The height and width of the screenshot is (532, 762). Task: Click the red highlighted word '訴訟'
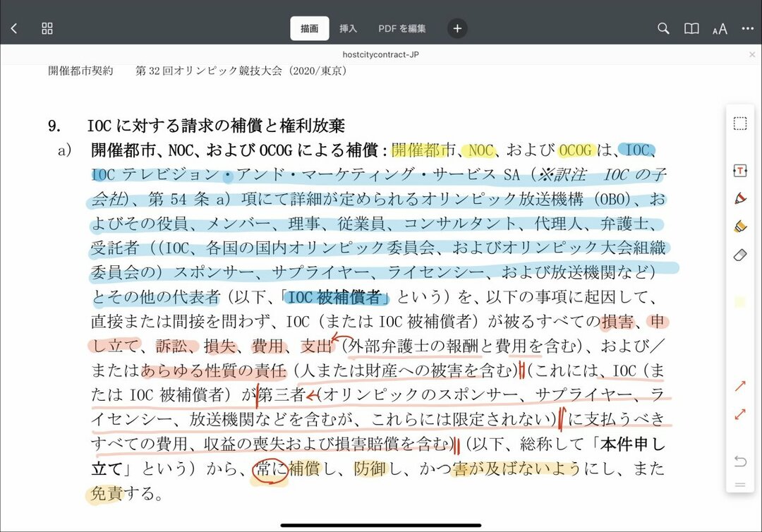(171, 346)
